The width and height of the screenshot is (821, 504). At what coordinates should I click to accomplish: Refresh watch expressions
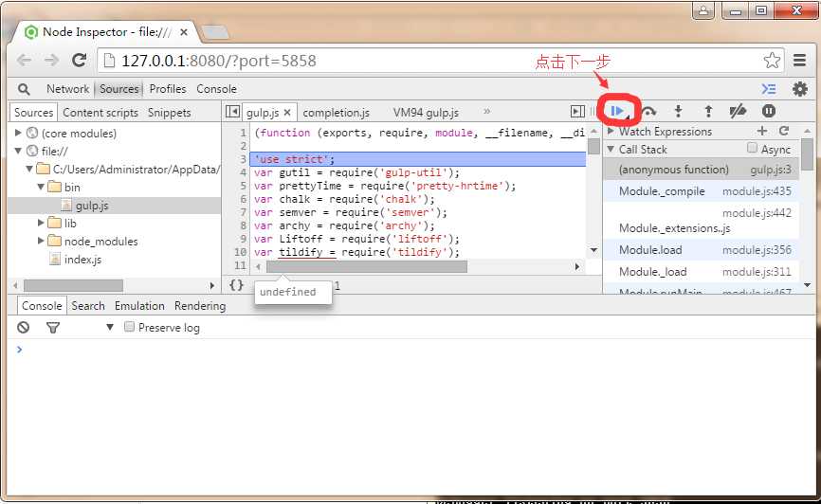[784, 131]
